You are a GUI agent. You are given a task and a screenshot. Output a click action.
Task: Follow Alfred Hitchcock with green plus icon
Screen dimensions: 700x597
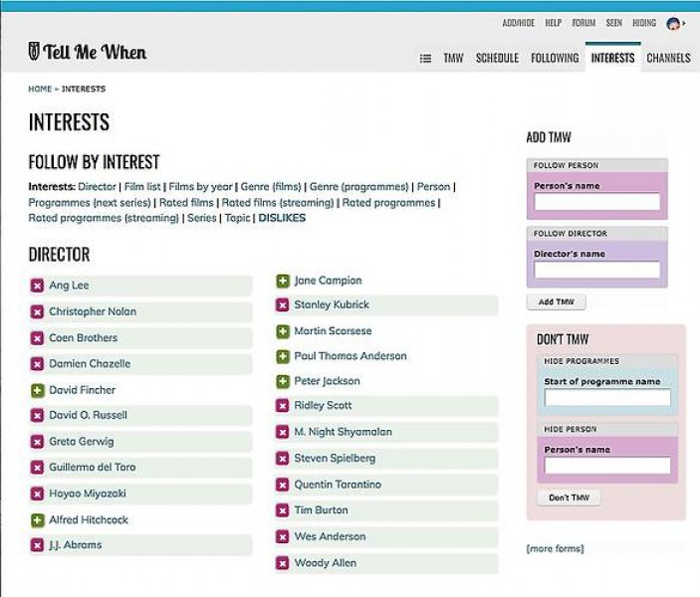point(38,519)
